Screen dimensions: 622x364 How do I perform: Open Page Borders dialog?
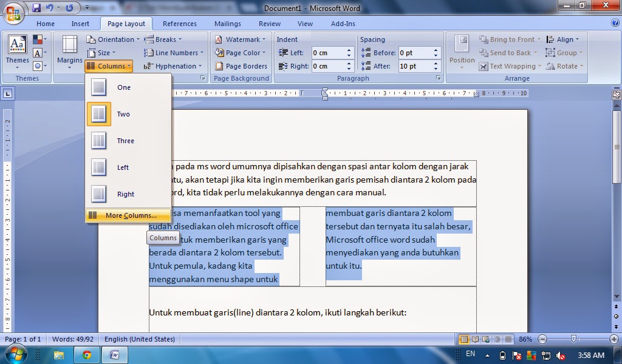pos(241,66)
